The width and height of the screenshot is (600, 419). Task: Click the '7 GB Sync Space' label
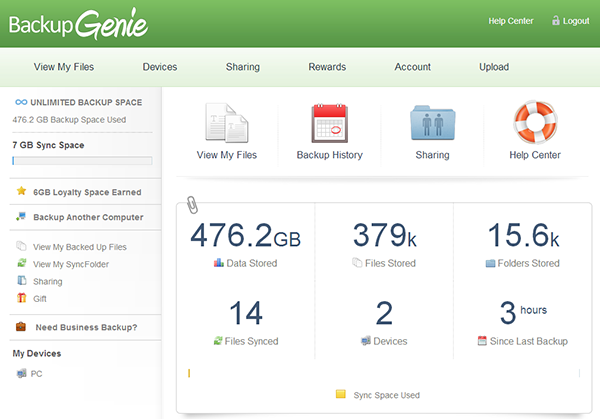tap(48, 145)
